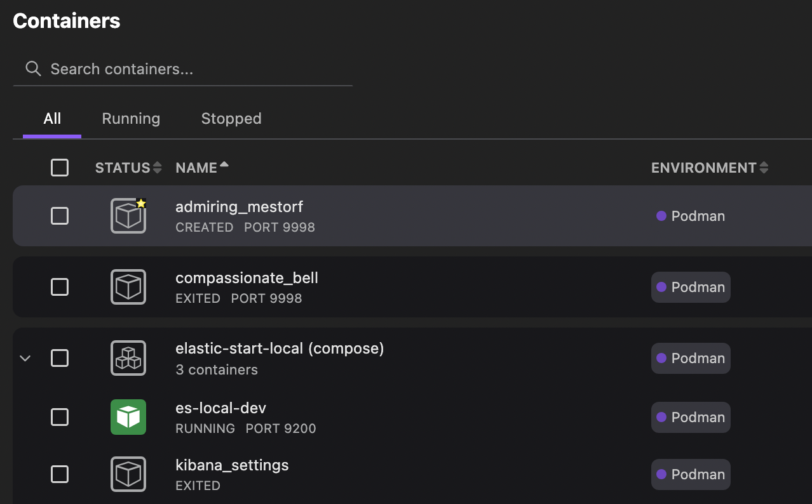
Task: Select the checkbox for compassionate_bell
Action: coord(59,287)
